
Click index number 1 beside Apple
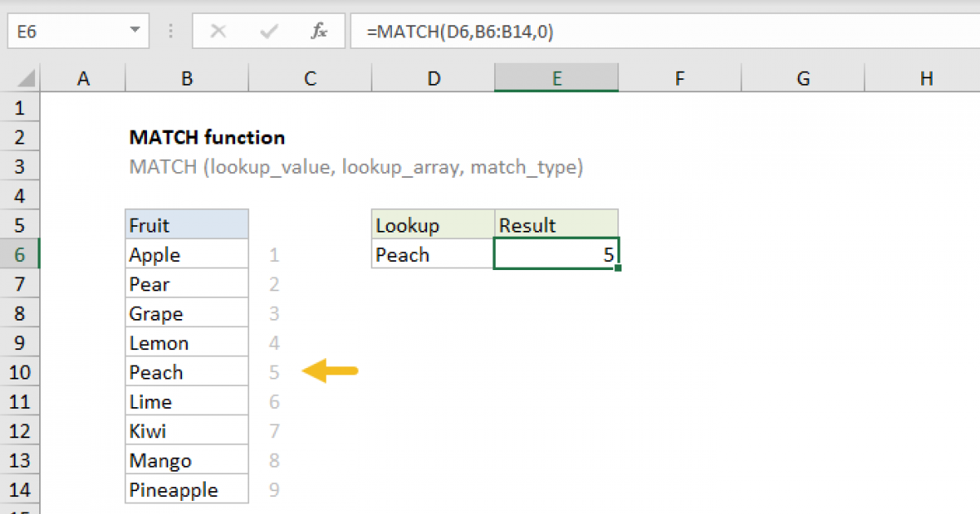pos(274,255)
